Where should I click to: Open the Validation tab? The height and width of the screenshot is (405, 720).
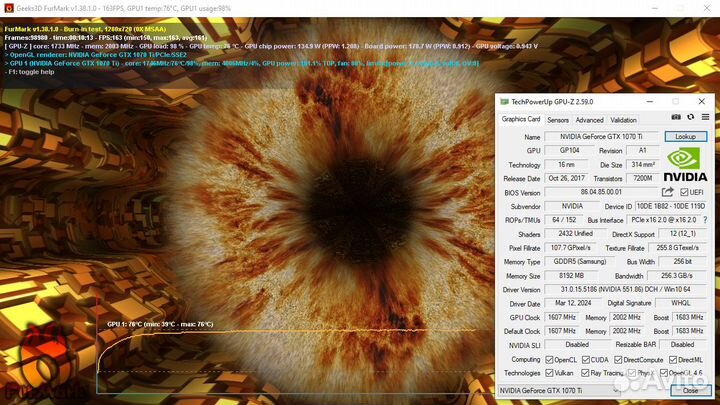[x=623, y=120]
